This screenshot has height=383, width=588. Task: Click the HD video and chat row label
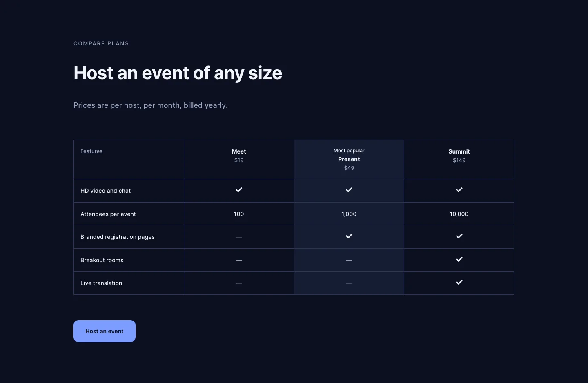click(x=105, y=191)
